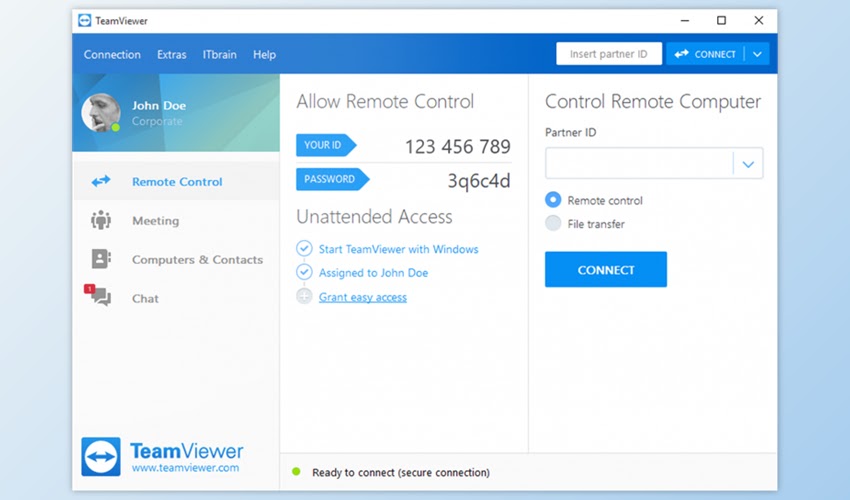Open the Chat tab
This screenshot has width=850, height=500.
tap(176, 298)
